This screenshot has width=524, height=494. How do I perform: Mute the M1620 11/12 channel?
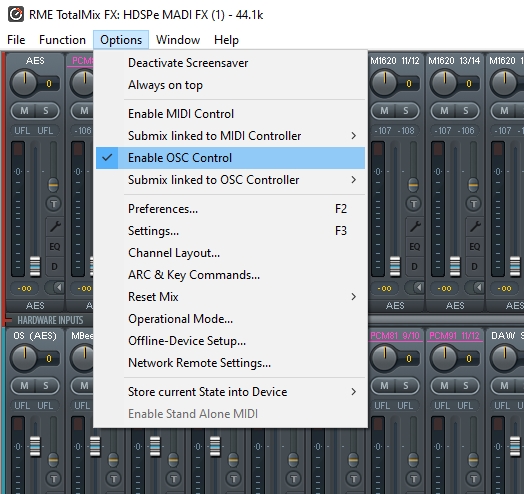click(x=384, y=111)
